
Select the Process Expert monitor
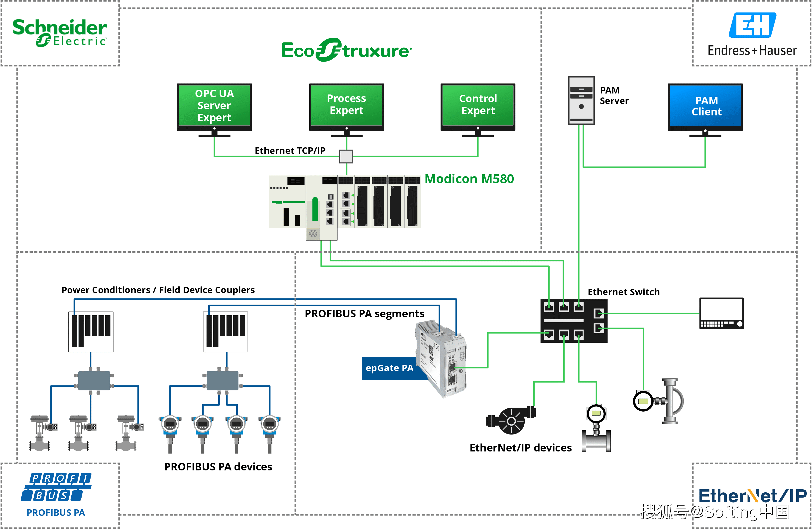coord(347,110)
